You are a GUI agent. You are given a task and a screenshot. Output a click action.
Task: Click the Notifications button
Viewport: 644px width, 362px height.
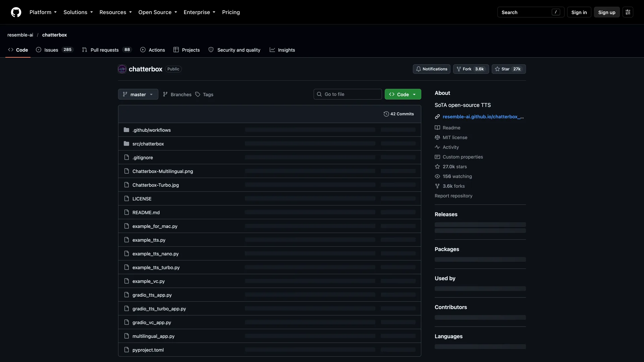tap(432, 69)
